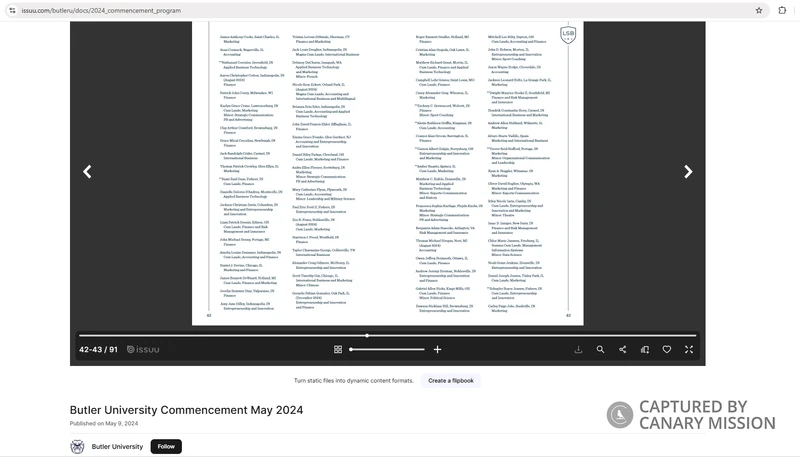
Task: Search inside the document with magnifier icon
Action: click(x=600, y=350)
